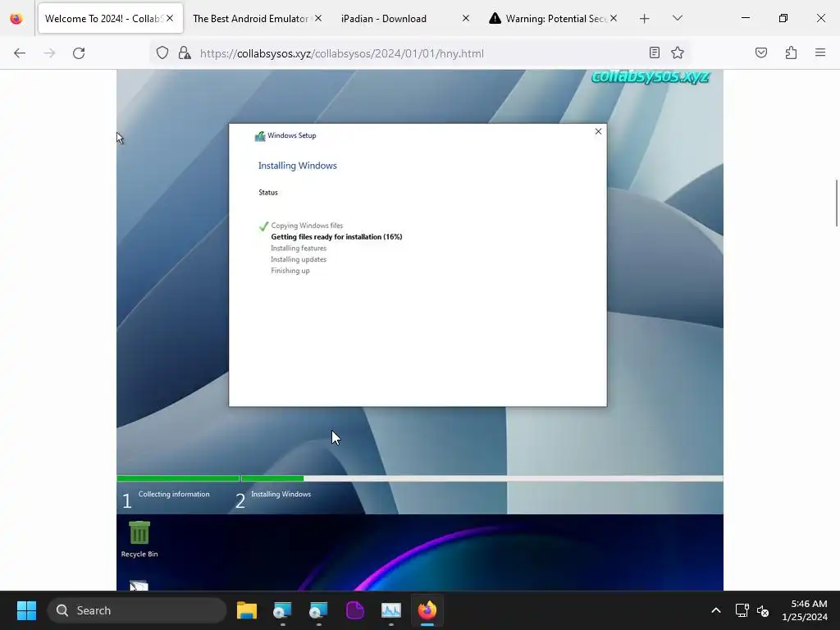Go back with the browser back arrow
The width and height of the screenshot is (840, 630).
[20, 53]
